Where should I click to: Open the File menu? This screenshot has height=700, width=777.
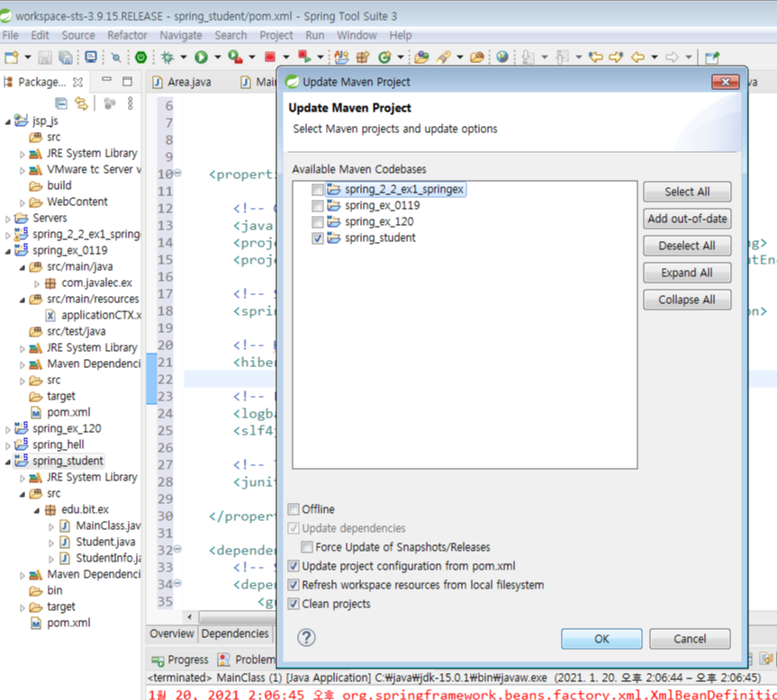pos(11,35)
